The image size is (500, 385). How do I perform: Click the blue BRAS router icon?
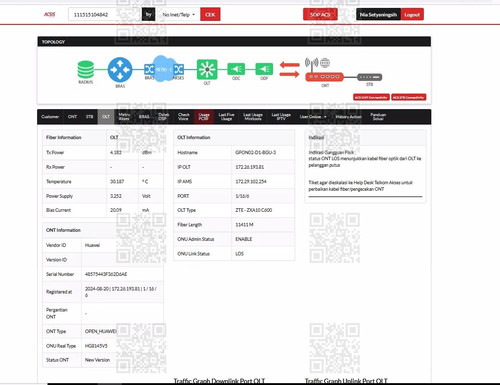(120, 70)
